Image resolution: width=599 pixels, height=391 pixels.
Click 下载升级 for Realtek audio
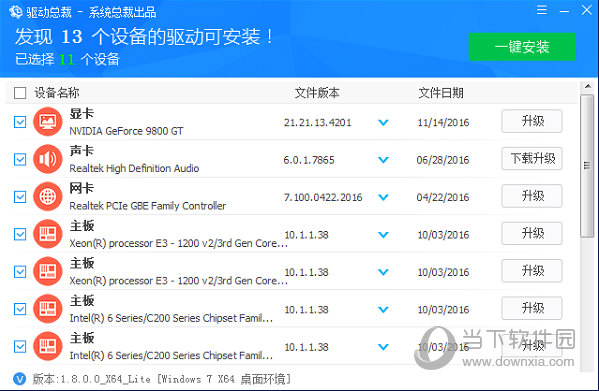[532, 158]
